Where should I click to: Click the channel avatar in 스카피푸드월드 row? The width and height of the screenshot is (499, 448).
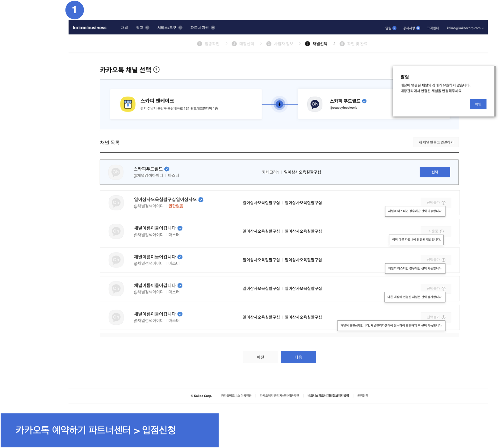point(116,172)
